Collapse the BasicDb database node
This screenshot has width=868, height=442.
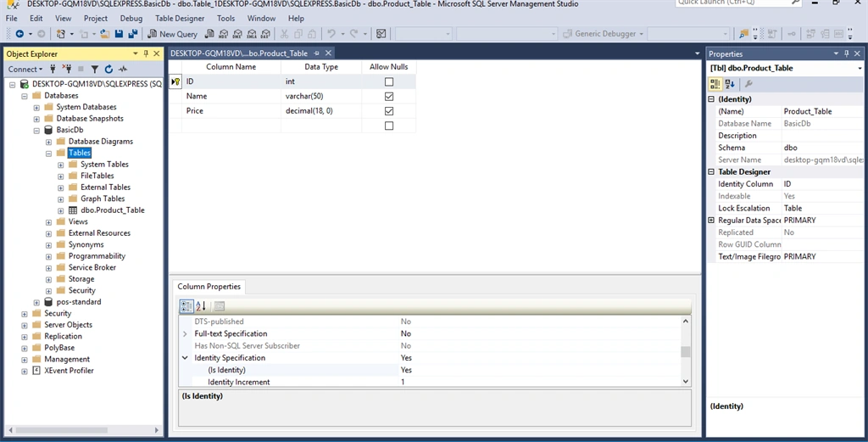click(x=36, y=130)
